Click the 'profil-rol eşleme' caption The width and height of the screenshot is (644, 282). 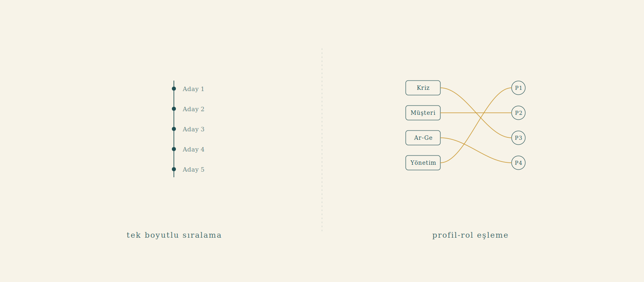coord(470,235)
